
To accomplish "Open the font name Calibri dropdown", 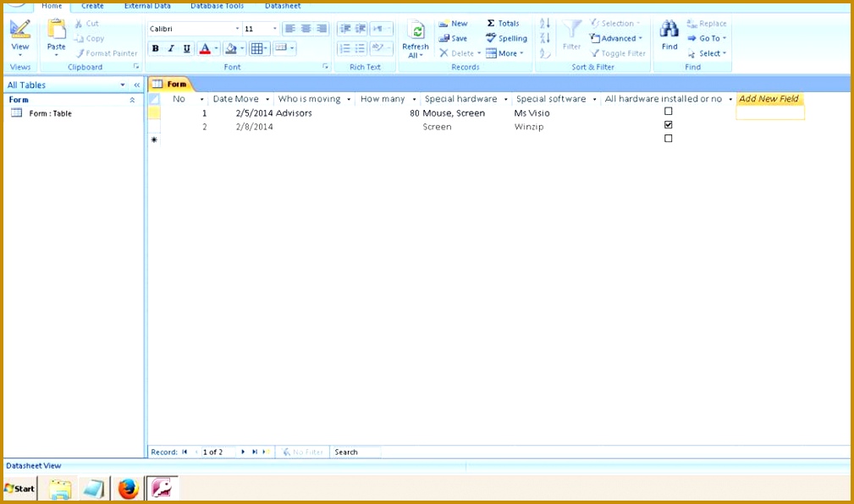I will point(237,29).
